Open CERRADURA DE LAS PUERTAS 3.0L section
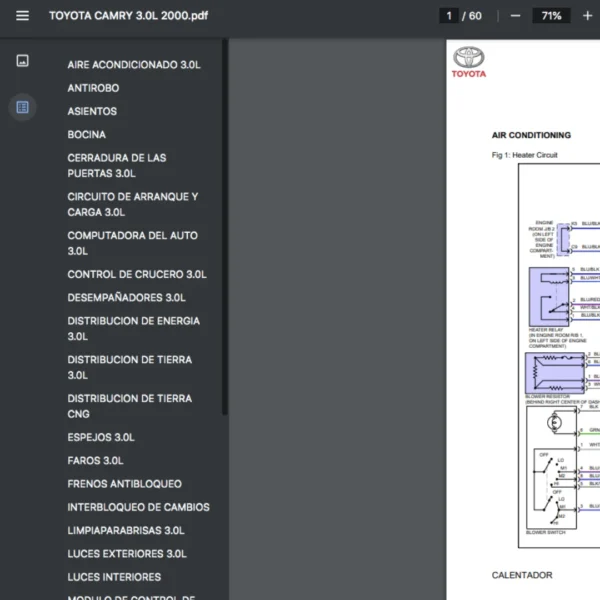600x600 pixels. point(117,165)
